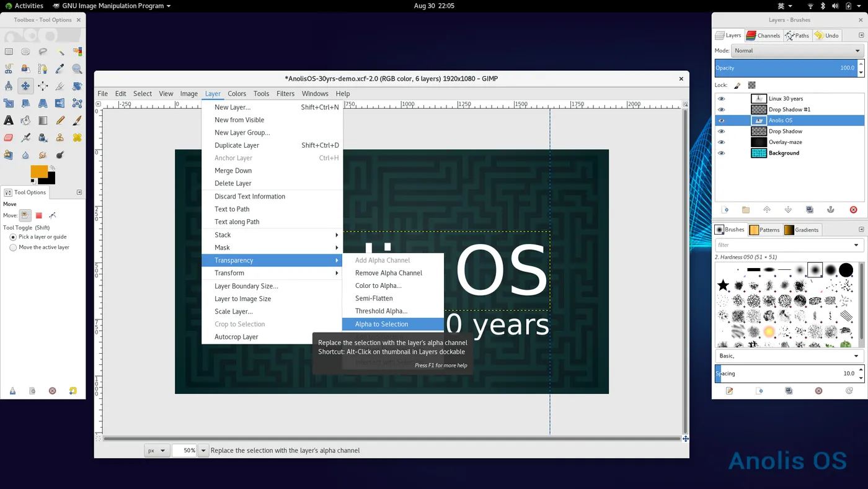The height and width of the screenshot is (489, 868).
Task: Open Layers dock tab configuration menu
Action: tap(861, 35)
